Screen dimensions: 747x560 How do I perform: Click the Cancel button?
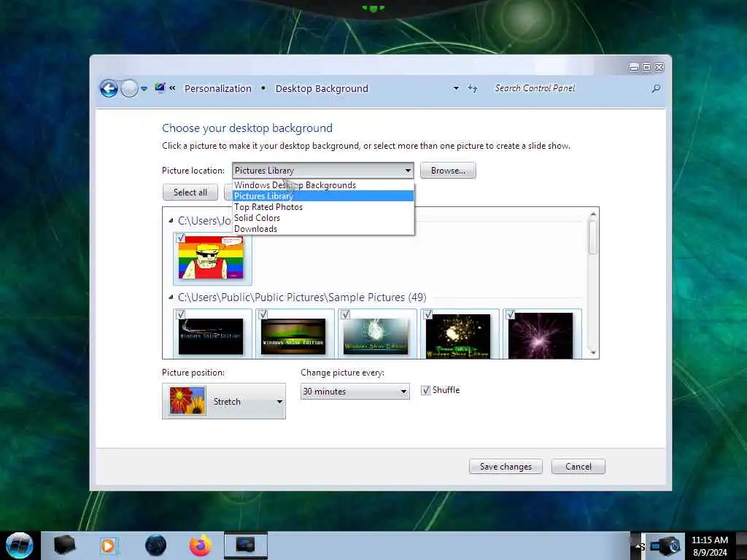pos(578,467)
